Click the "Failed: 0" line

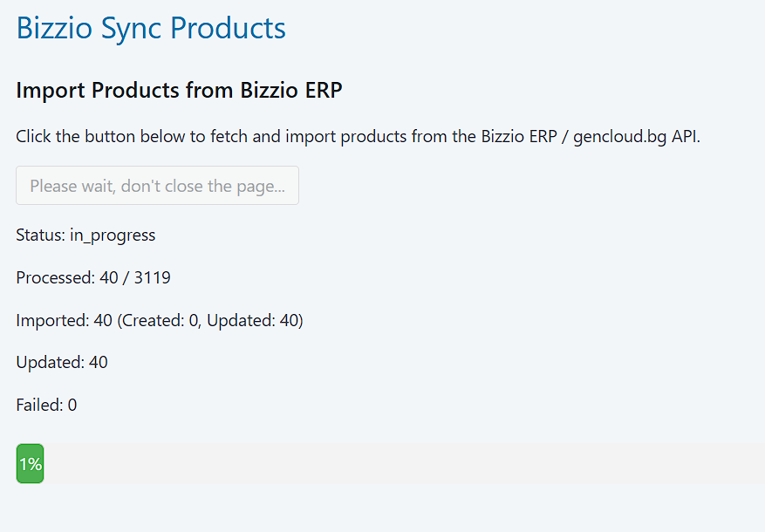46,405
